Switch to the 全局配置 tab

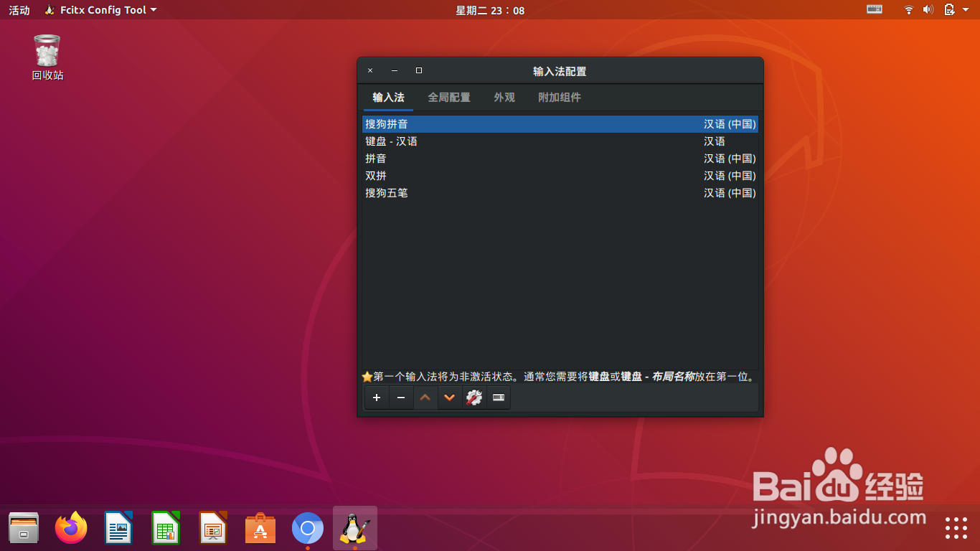[448, 98]
